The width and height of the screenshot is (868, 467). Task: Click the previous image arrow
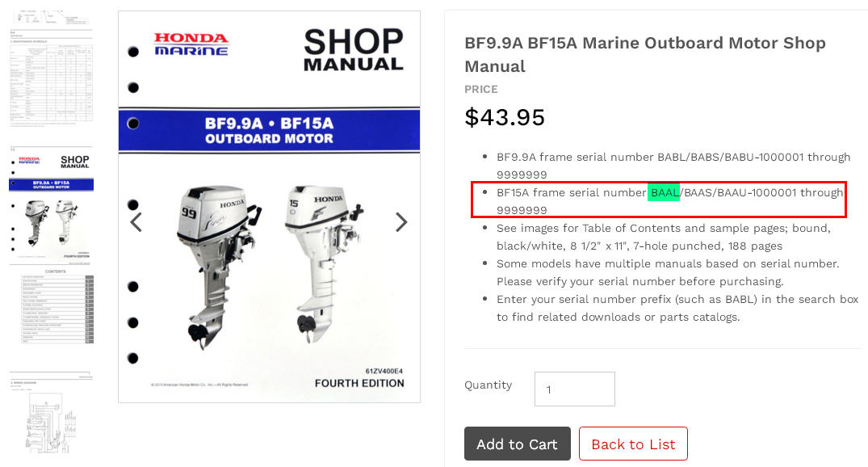pos(136,222)
